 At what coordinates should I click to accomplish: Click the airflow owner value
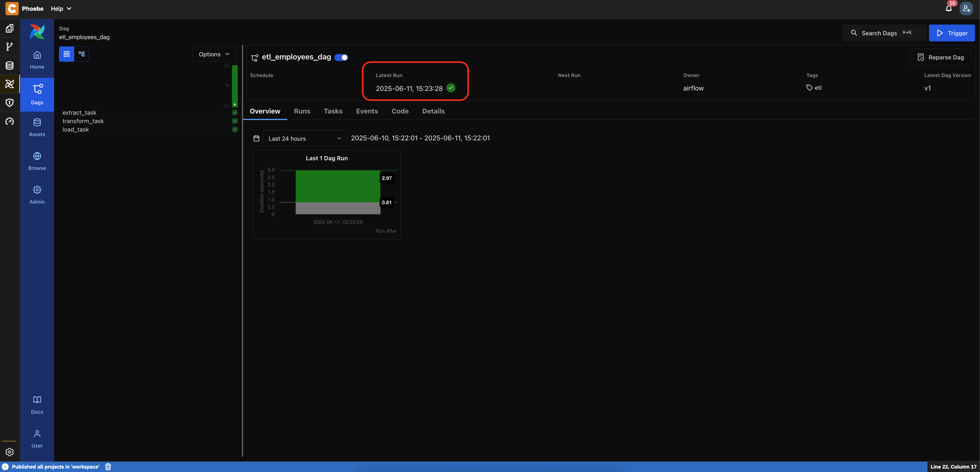click(x=693, y=88)
